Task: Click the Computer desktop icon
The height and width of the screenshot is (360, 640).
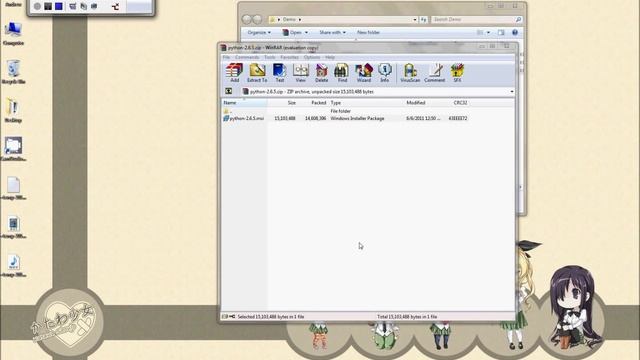Action: (x=13, y=33)
